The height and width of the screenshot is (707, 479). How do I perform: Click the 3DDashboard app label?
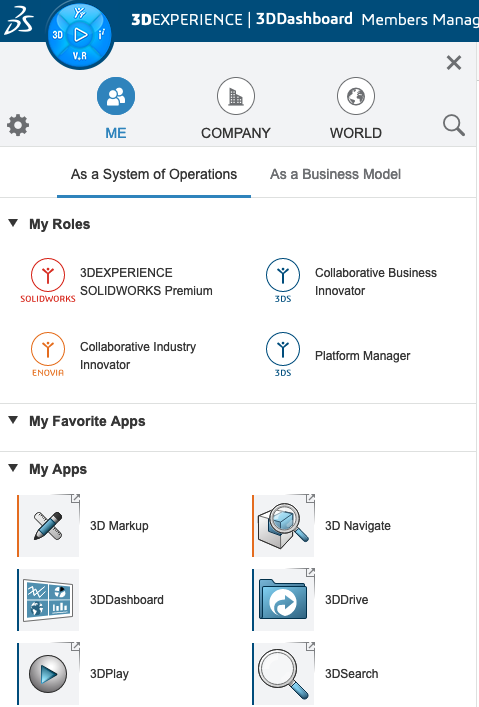[127, 600]
